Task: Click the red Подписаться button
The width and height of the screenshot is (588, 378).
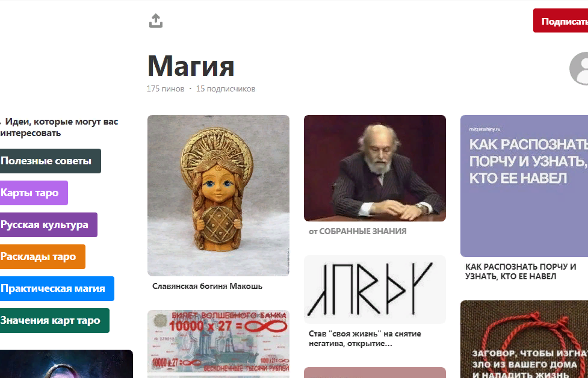Action: pyautogui.click(x=561, y=20)
